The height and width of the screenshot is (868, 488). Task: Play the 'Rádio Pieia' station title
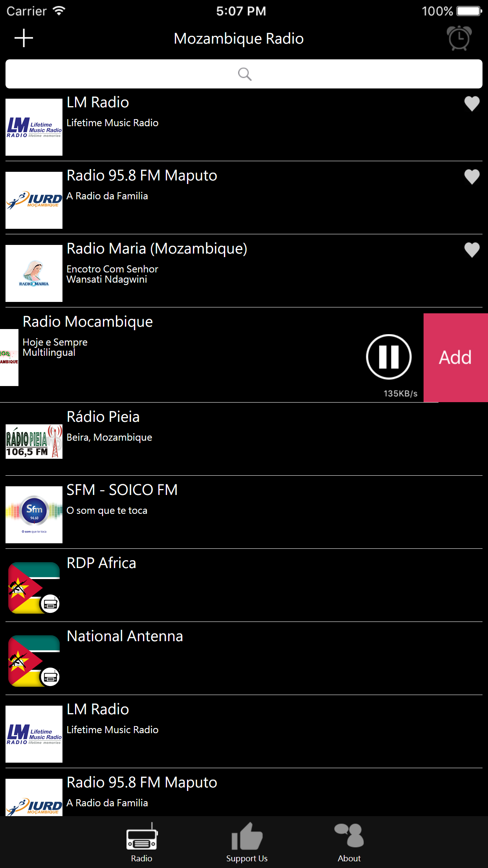point(103,417)
